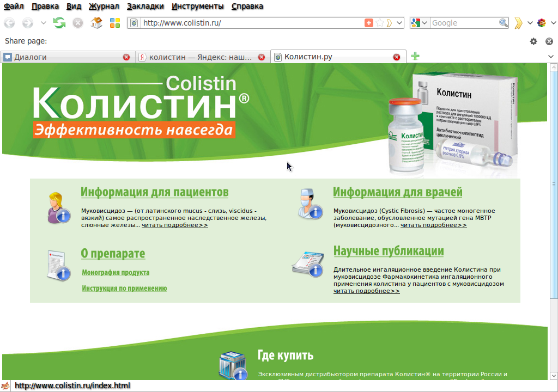Screen dimensions: 558x392
Task: Read more under Информация для пациентов
Action: [175, 225]
